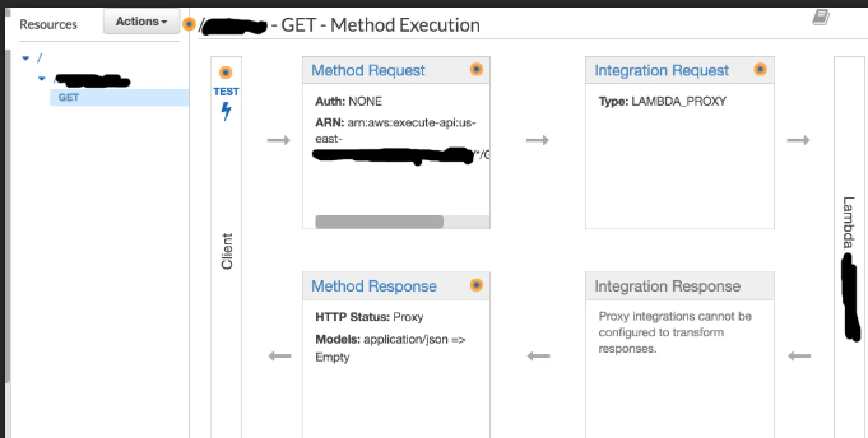
Task: Click the Lambda function label on right
Action: (848, 223)
